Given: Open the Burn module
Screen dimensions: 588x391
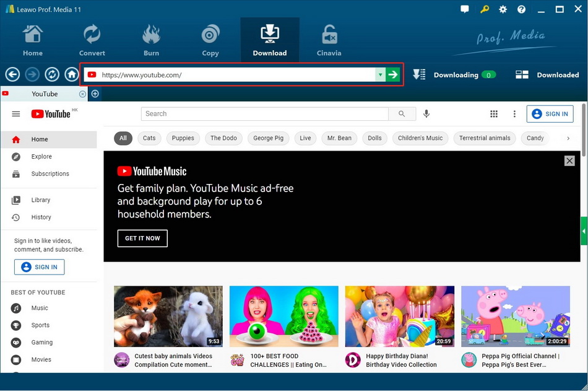Looking at the screenshot, I should click(151, 40).
